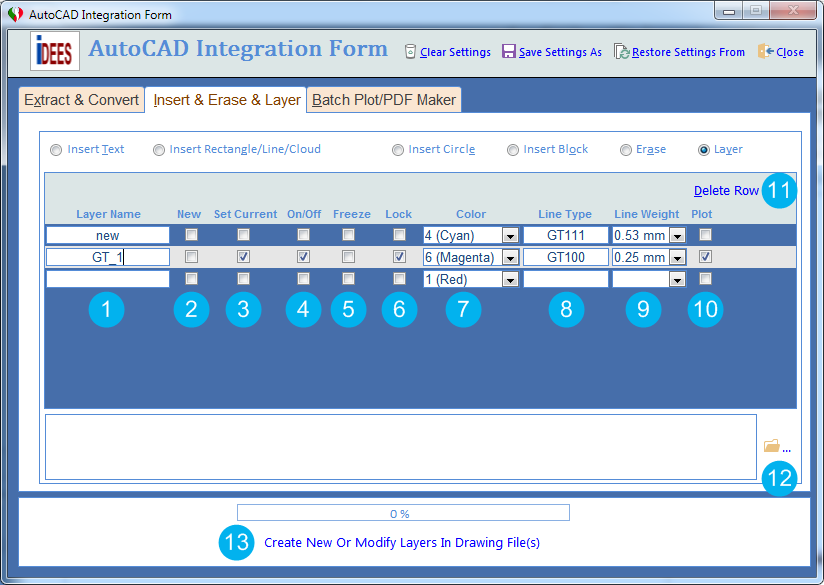This screenshot has height=585, width=824.
Task: Check Lock in the 1 (Red) row
Action: (399, 279)
